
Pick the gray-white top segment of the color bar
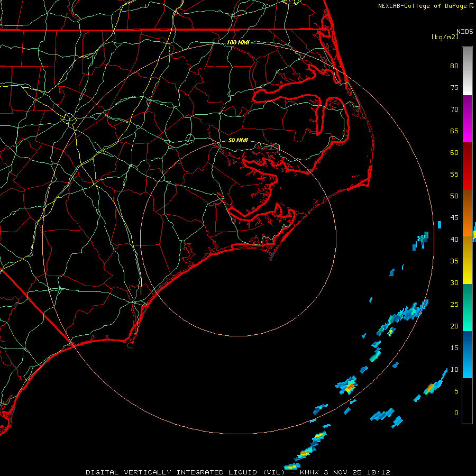(467, 71)
